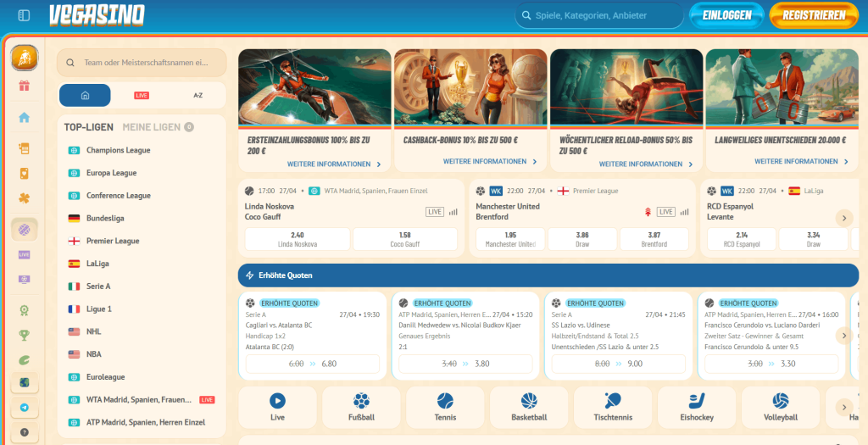Image resolution: width=868 pixels, height=445 pixels.
Task: Switch to the LIVE filter tab
Action: coord(142,96)
